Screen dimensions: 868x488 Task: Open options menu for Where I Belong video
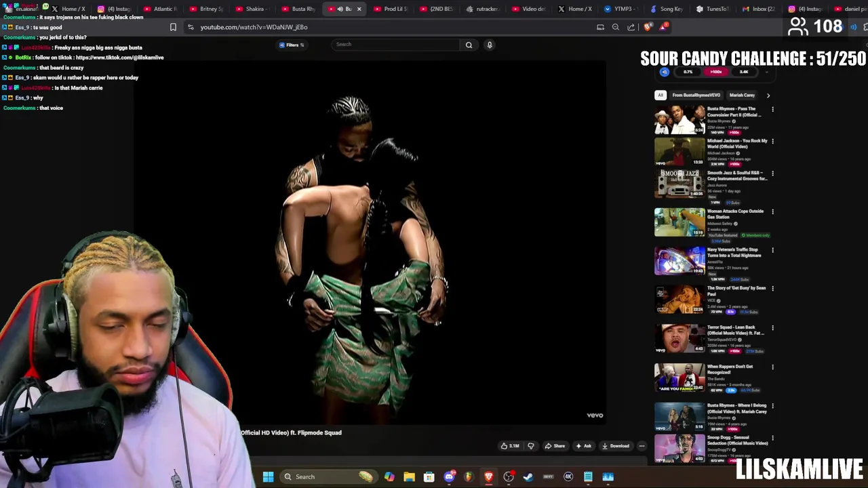click(x=772, y=406)
